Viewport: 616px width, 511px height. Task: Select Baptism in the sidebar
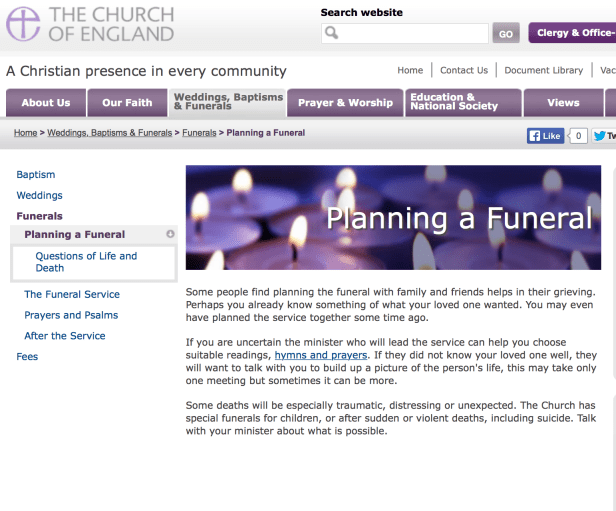point(36,175)
